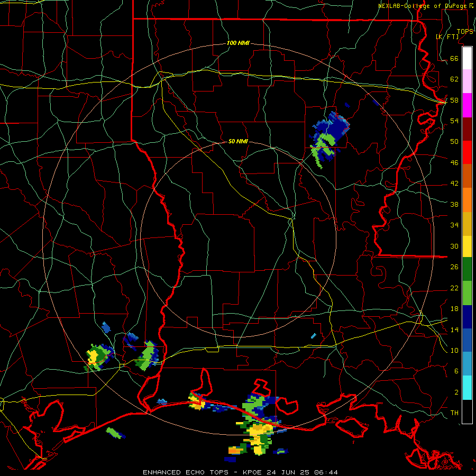Select the light pink legend swatch
Image resolution: width=476 pixels, height=476 pixels.
pyautogui.click(x=467, y=81)
